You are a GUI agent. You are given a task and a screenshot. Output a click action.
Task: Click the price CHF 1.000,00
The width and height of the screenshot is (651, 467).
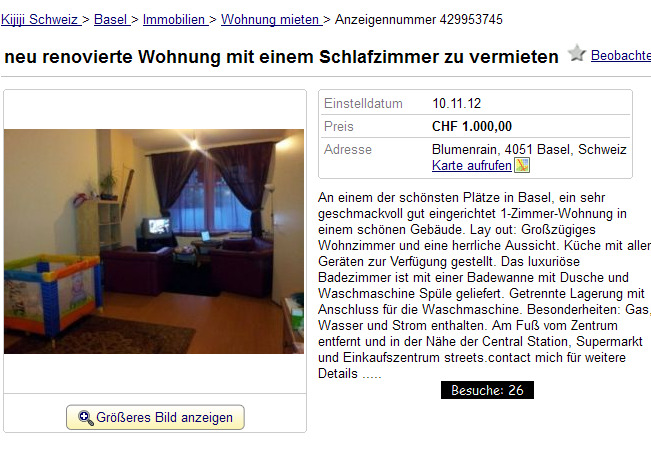click(472, 126)
